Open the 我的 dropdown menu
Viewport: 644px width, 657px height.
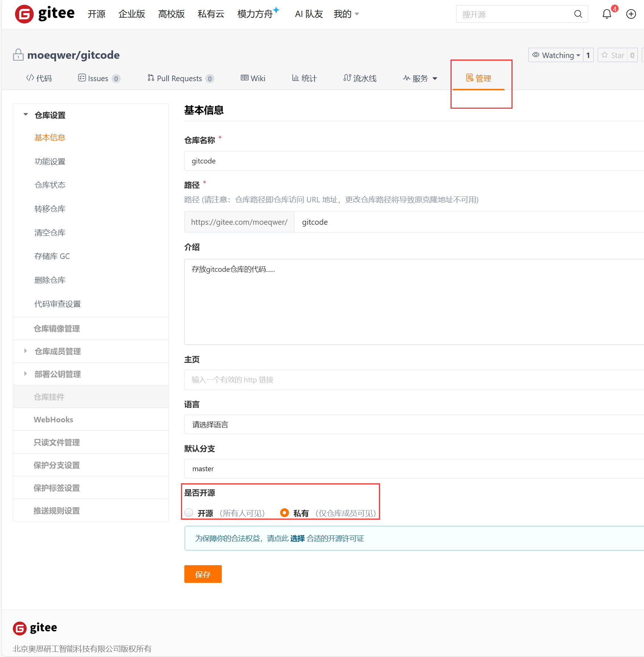[x=346, y=14]
